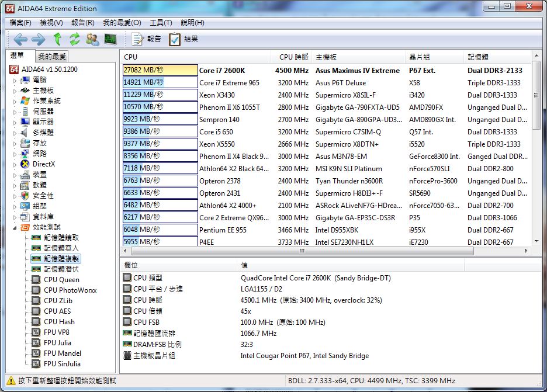Viewport: 547px width, 392px height.
Task: Select the 軟體 software tree icon
Action: [25, 185]
